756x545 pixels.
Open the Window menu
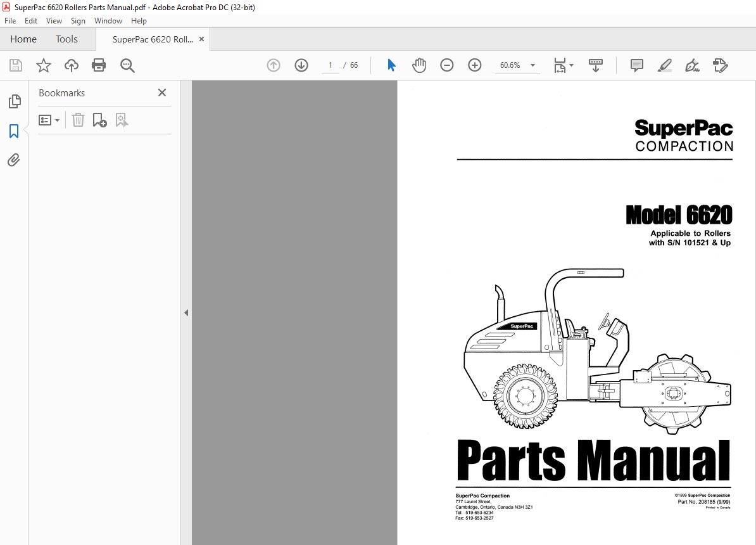(x=108, y=21)
